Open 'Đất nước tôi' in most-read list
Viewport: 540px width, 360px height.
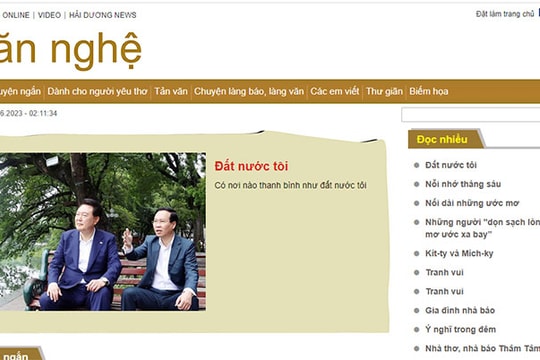(450, 165)
